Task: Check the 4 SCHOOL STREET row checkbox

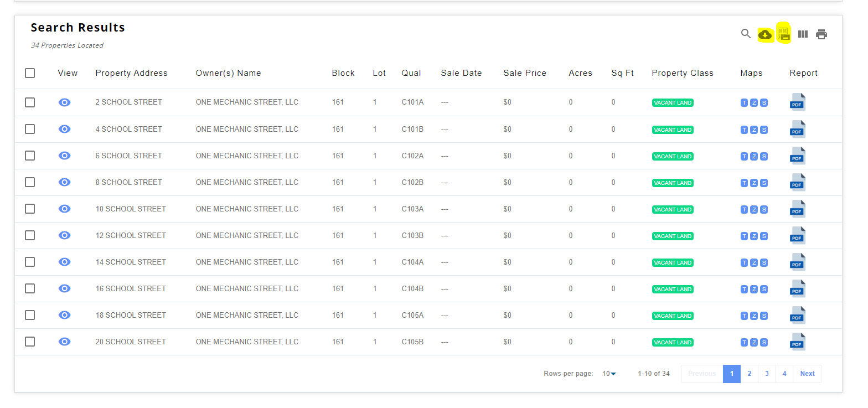Action: tap(30, 129)
